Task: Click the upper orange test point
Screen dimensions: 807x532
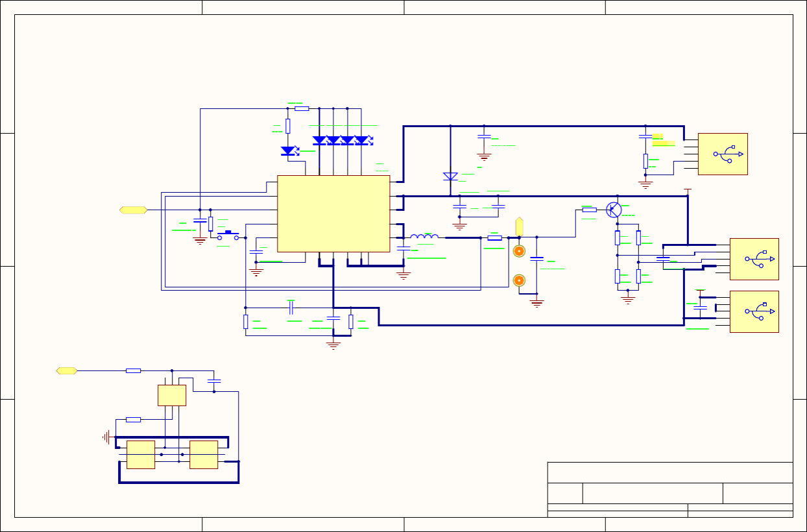Action: pyautogui.click(x=519, y=251)
